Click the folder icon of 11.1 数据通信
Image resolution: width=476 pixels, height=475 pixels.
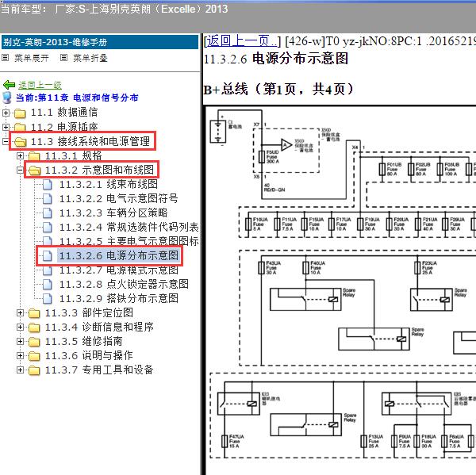pos(20,113)
